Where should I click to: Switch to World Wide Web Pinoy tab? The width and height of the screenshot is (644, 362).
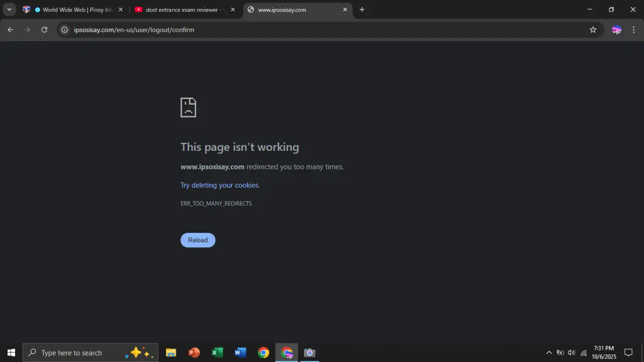click(73, 10)
